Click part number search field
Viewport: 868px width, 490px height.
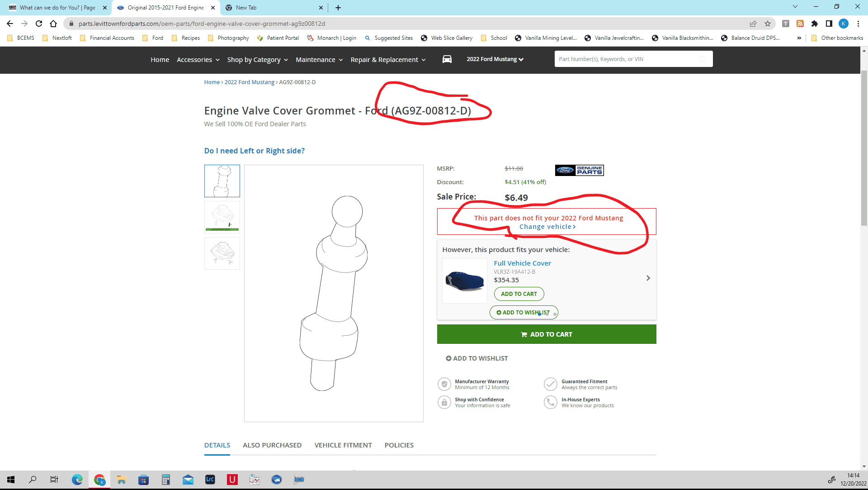click(x=633, y=59)
